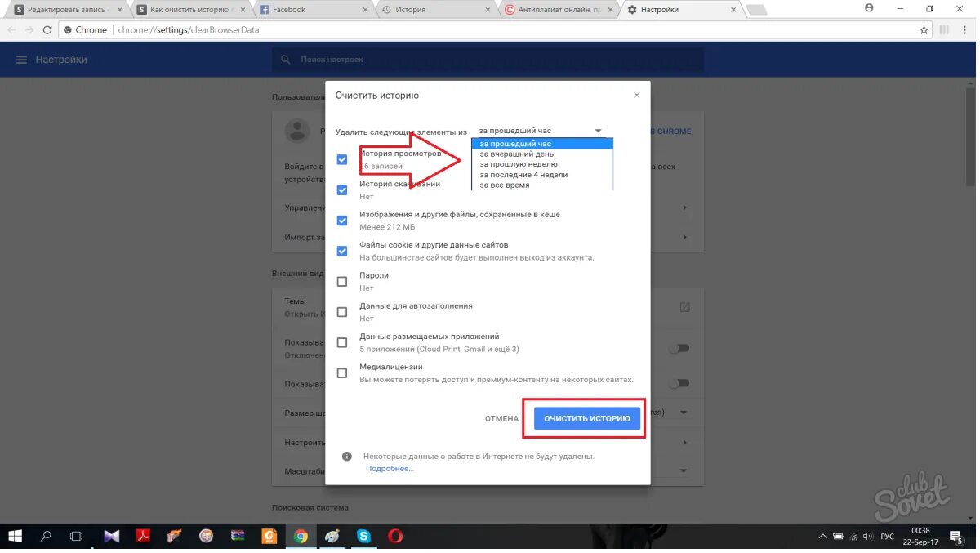Open the Chrome profile avatar icon
The width and height of the screenshot is (980, 553).
[868, 8]
